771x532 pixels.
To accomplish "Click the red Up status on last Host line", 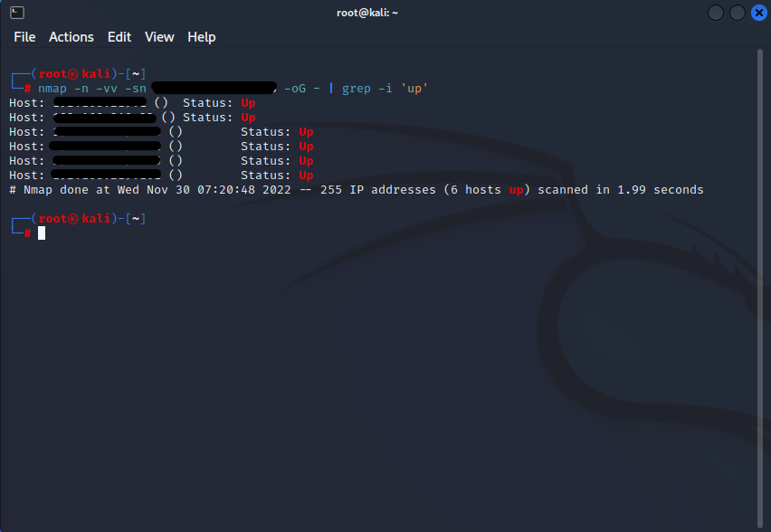I will tap(306, 176).
